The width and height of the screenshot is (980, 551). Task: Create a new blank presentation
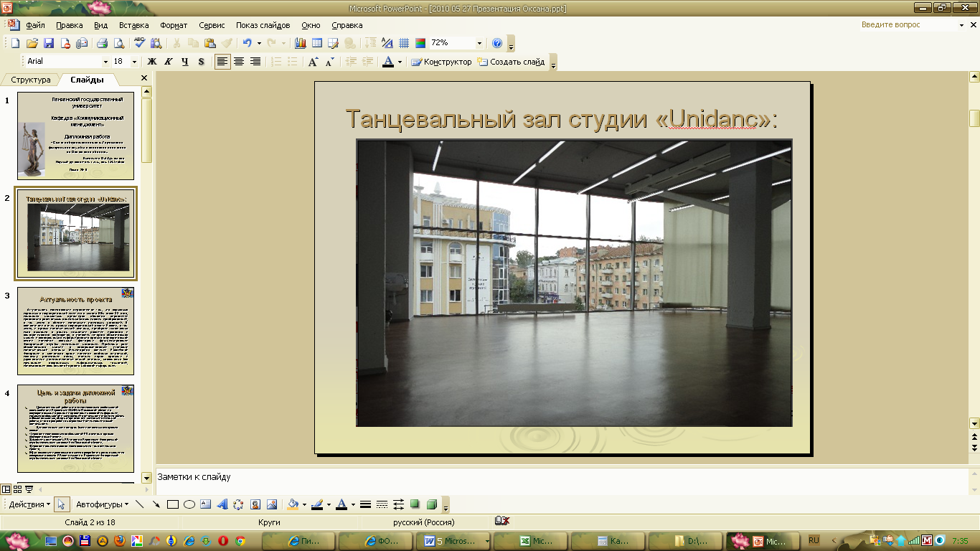15,43
